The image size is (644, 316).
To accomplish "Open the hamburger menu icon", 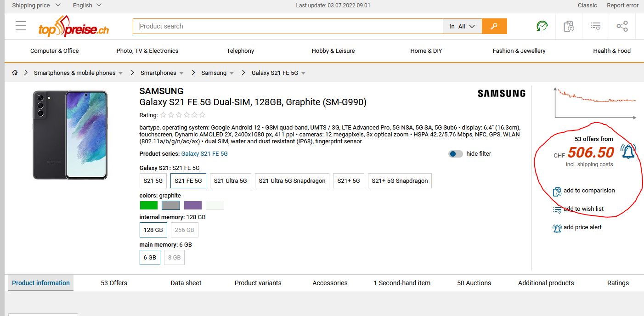I will [x=21, y=26].
